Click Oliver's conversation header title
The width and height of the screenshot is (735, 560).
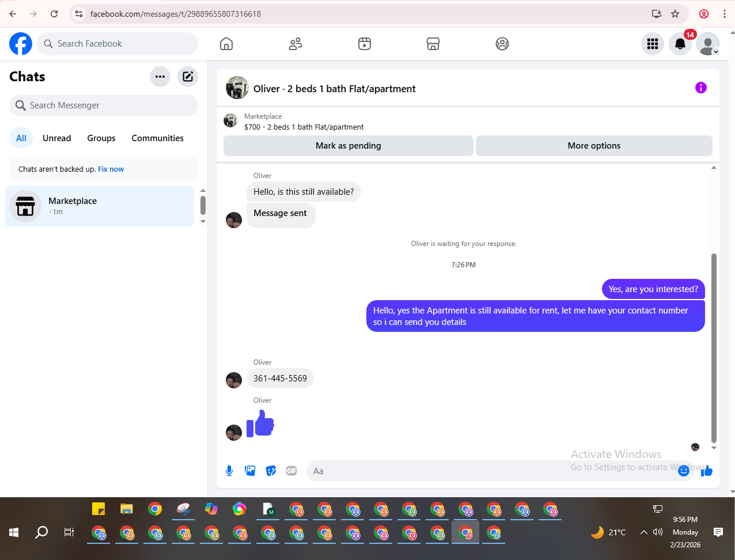click(335, 89)
